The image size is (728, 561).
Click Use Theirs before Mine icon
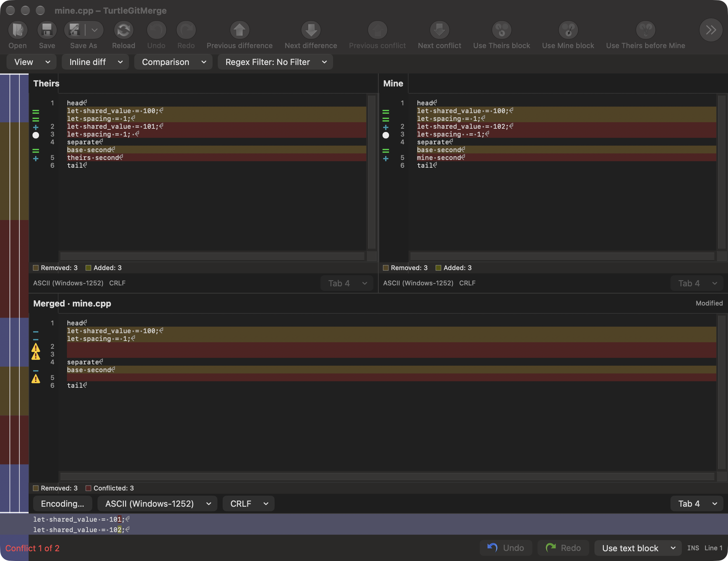pyautogui.click(x=646, y=30)
